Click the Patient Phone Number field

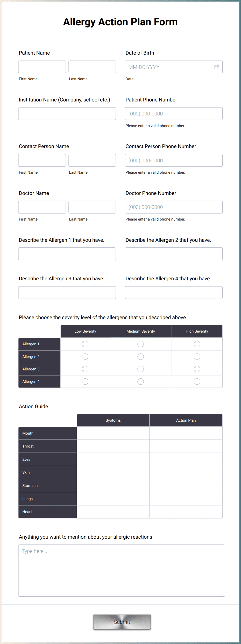[174, 113]
